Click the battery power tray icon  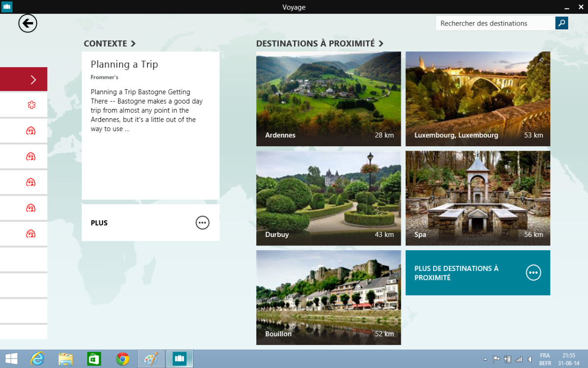coord(508,359)
